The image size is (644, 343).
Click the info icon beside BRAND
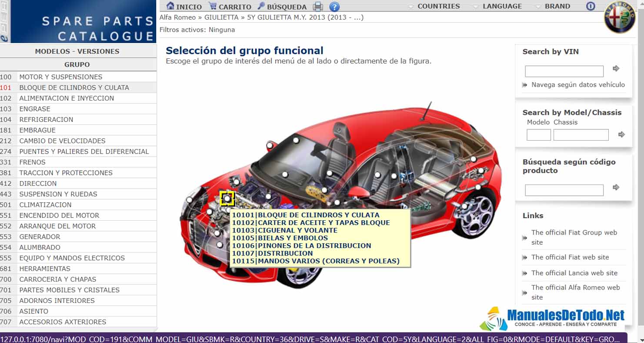pos(590,6)
